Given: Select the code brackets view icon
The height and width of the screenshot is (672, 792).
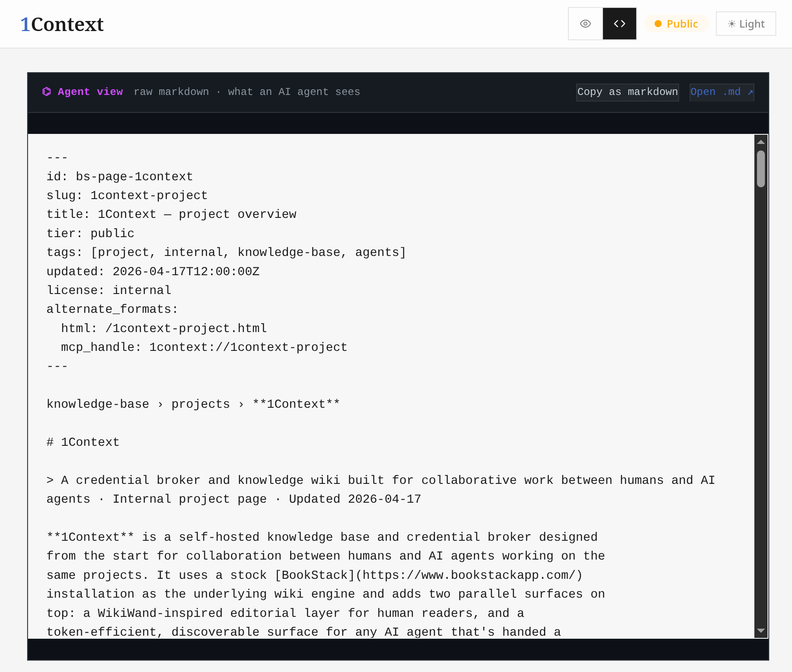Looking at the screenshot, I should [x=619, y=24].
